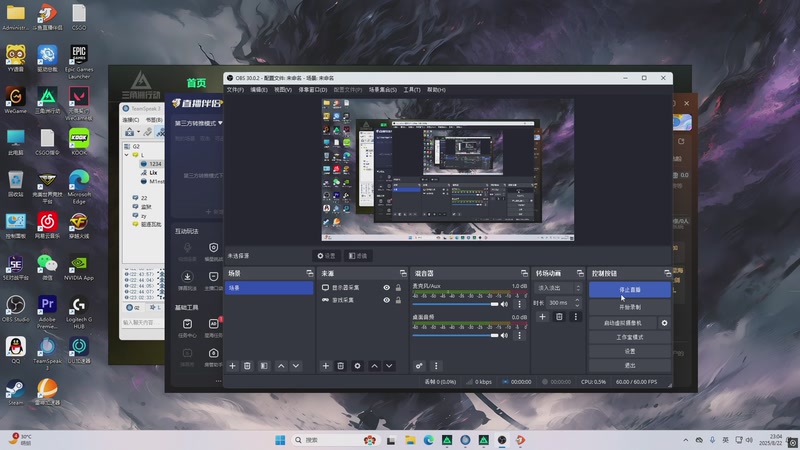The image size is (800, 450).
Task: Open source properties gear icon
Action: [358, 366]
